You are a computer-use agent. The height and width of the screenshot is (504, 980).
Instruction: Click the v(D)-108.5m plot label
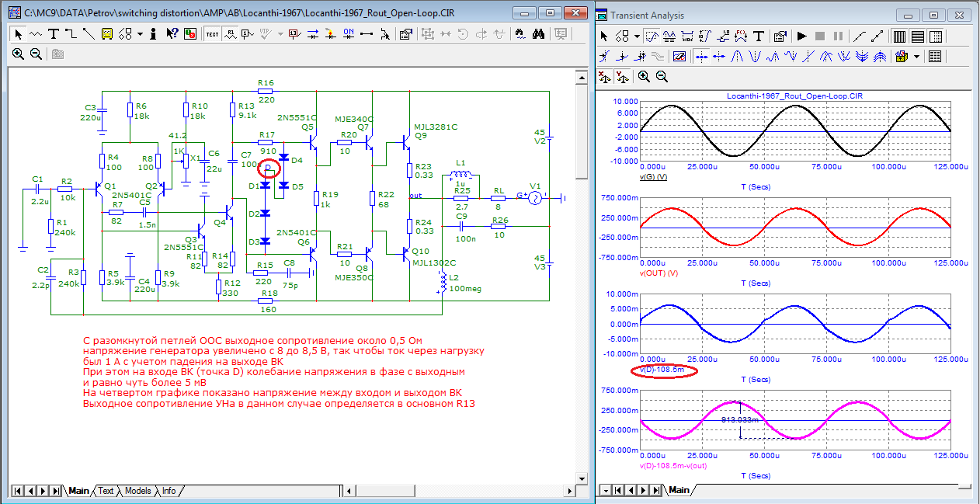tap(662, 370)
